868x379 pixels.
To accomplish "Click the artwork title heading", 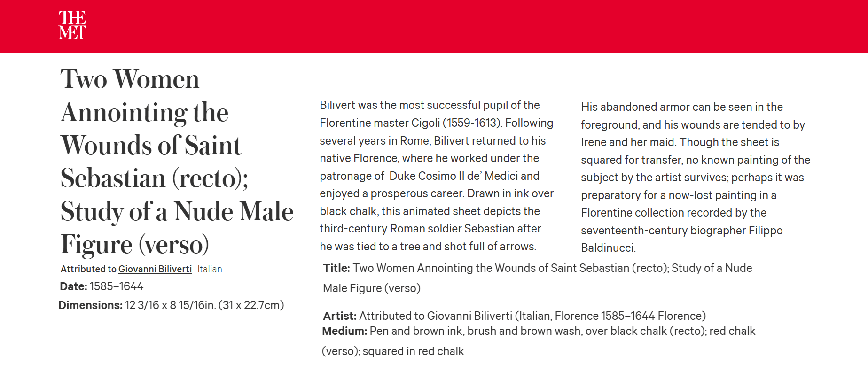I will click(177, 161).
